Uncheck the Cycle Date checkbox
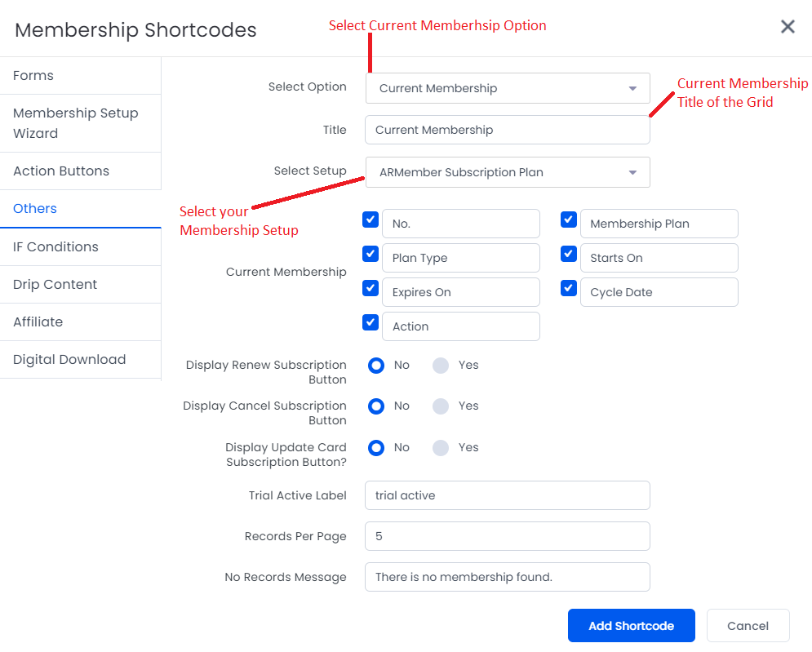The image size is (812, 652). pyautogui.click(x=569, y=288)
